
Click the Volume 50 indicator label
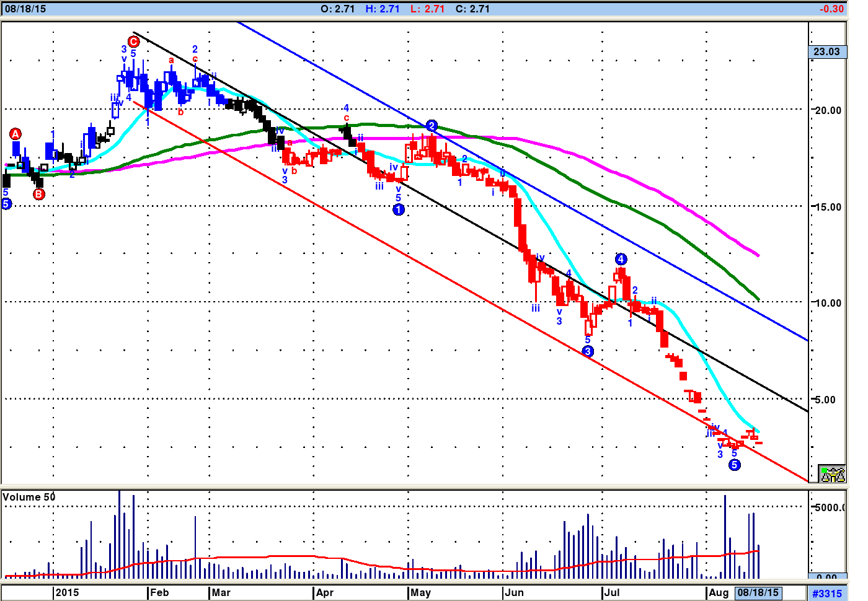click(x=29, y=497)
